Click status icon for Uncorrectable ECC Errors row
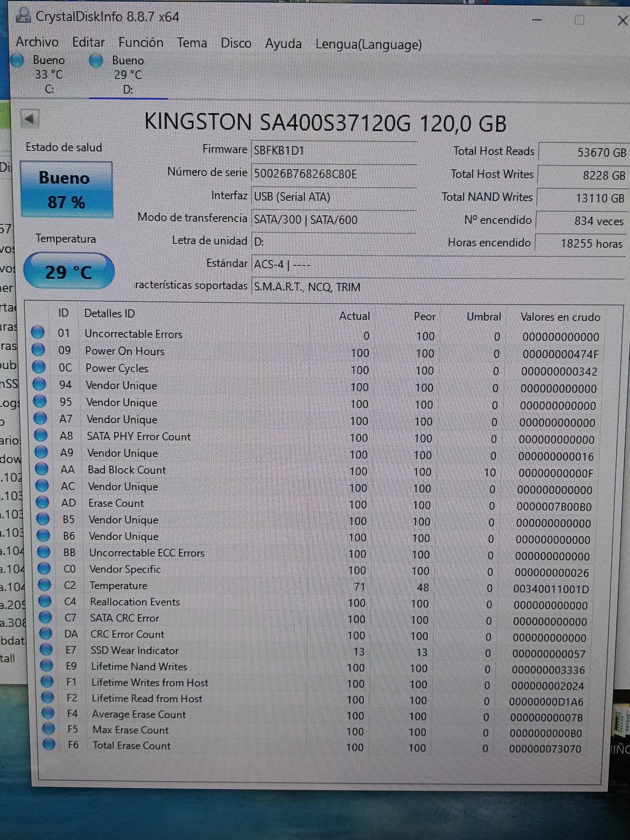The width and height of the screenshot is (630, 840). click(44, 552)
